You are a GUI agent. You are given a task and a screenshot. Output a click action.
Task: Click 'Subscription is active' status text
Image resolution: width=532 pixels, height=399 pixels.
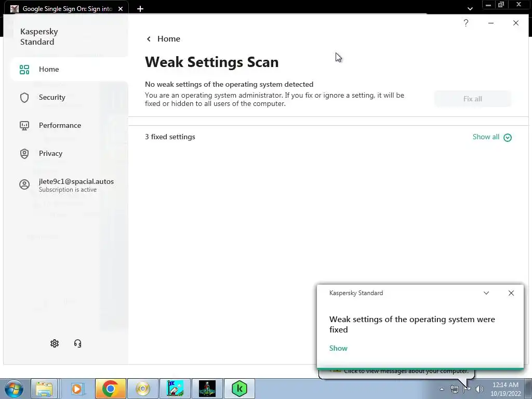coord(68,190)
